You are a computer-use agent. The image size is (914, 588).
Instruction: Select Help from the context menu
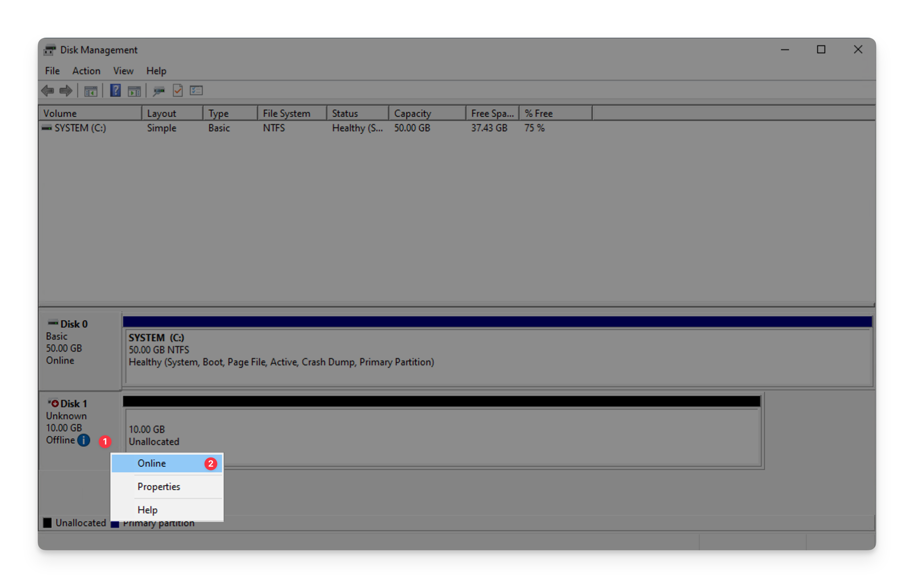coord(147,510)
